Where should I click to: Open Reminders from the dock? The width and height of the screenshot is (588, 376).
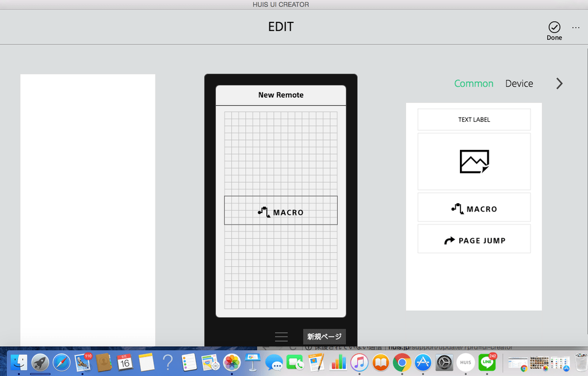[188, 362]
